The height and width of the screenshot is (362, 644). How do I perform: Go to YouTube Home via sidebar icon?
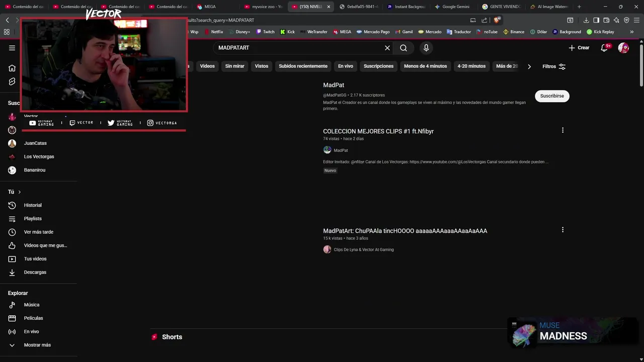tap(12, 68)
